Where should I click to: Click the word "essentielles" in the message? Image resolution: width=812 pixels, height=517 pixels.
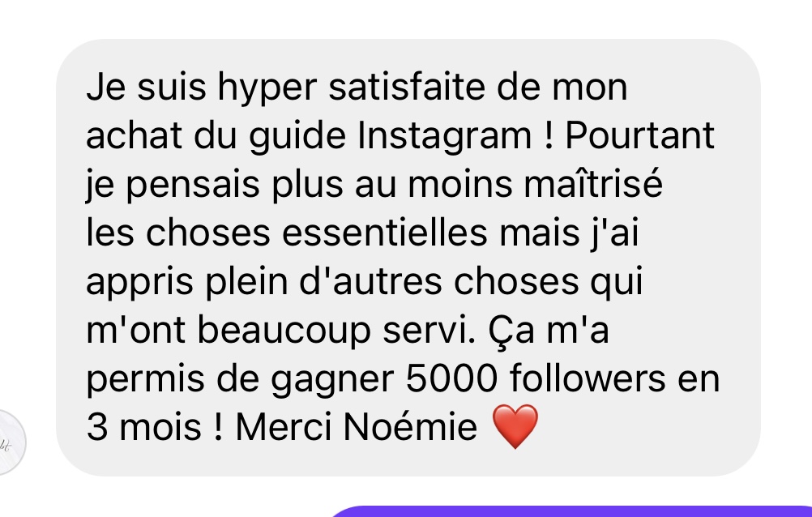[x=384, y=233]
